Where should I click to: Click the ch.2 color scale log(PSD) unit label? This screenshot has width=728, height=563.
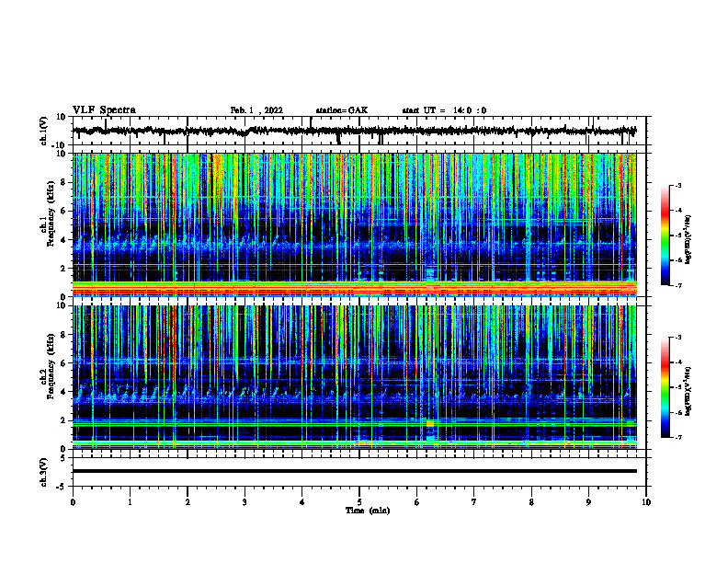pyautogui.click(x=688, y=391)
